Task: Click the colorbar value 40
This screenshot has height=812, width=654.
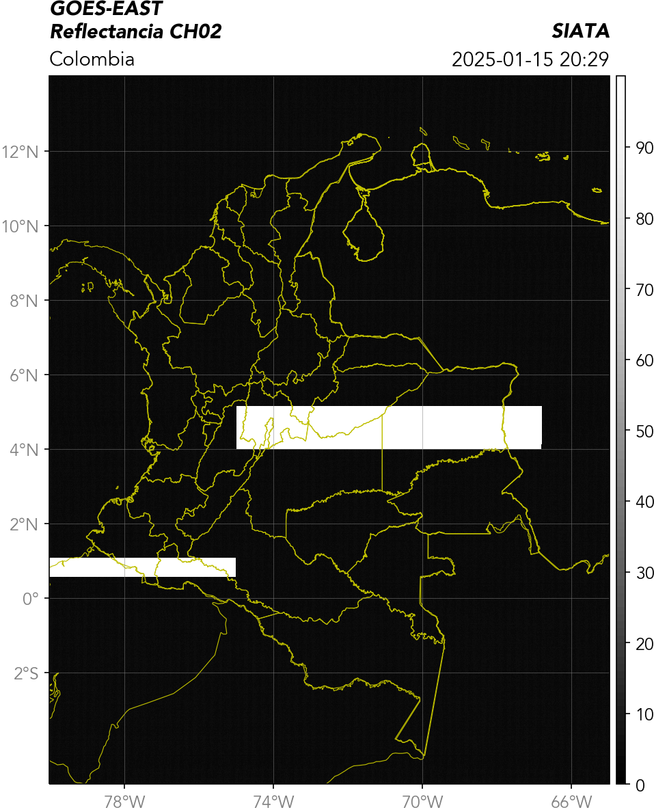Action: pos(644,502)
